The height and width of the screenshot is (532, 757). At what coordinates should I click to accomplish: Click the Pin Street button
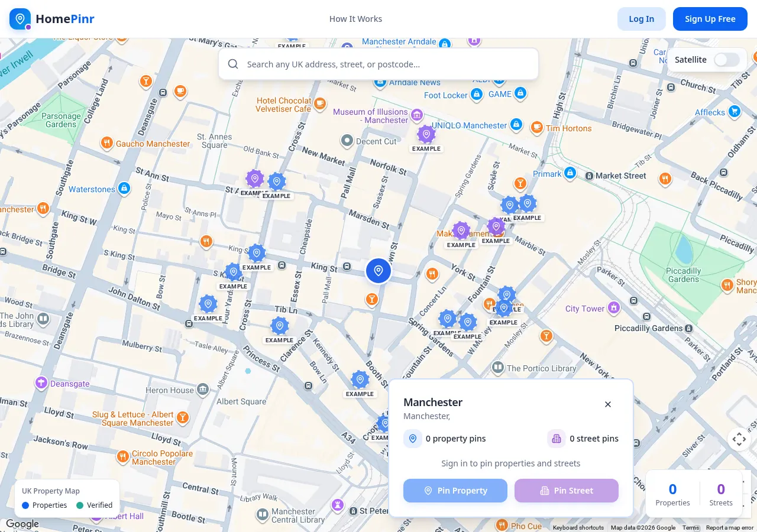click(567, 491)
